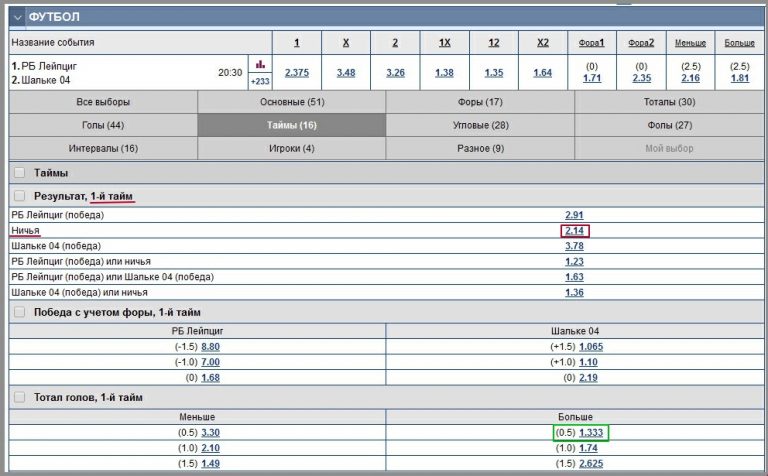This screenshot has width=768, height=476.
Task: Collapse the ФУТБОЛ section header arrow
Action: 18,17
